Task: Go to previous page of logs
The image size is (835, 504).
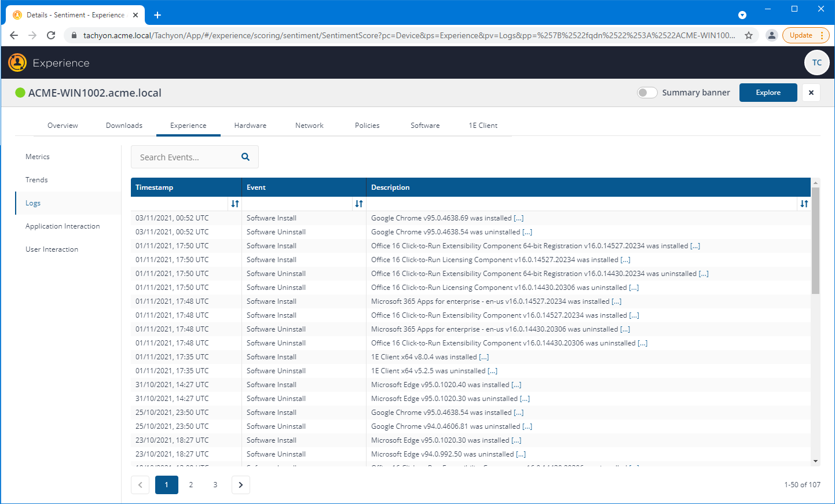Action: pos(140,485)
